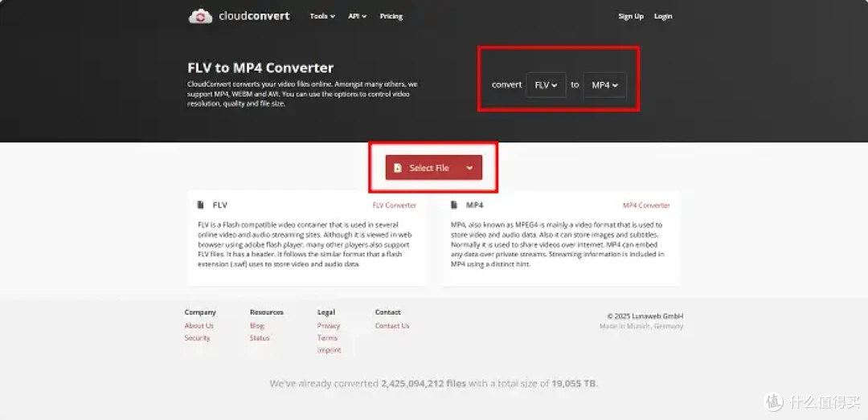Click the file icon beside FLV heading
Screen dimensions: 868x420
click(x=200, y=206)
